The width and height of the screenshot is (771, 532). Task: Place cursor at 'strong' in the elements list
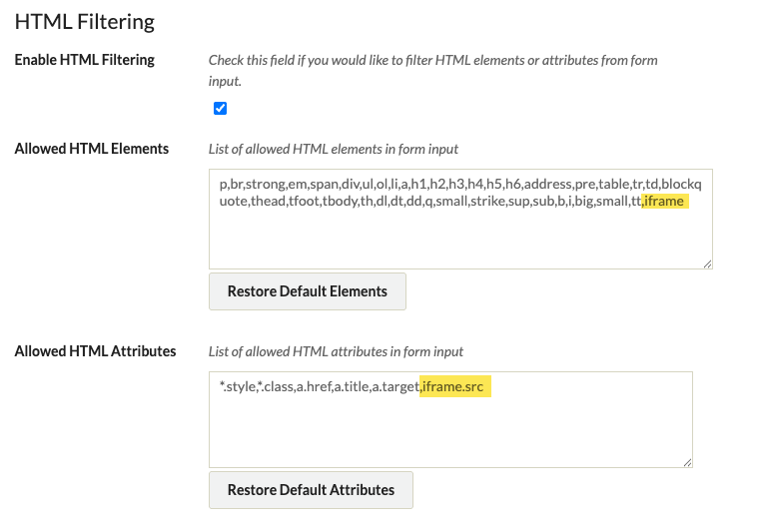coord(265,184)
